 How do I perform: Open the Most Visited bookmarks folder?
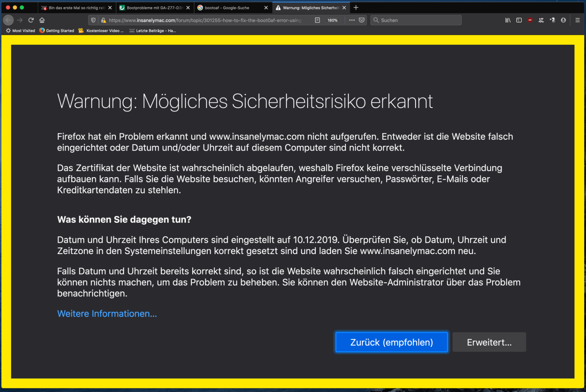(x=20, y=31)
